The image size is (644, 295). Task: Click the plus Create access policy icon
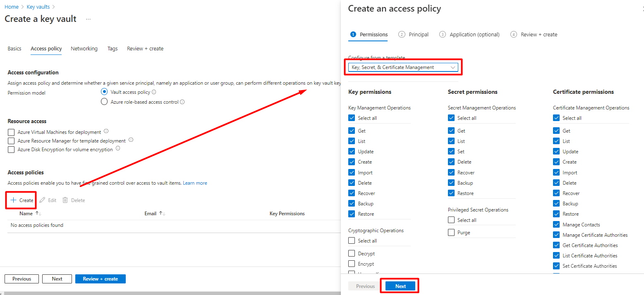(x=14, y=200)
